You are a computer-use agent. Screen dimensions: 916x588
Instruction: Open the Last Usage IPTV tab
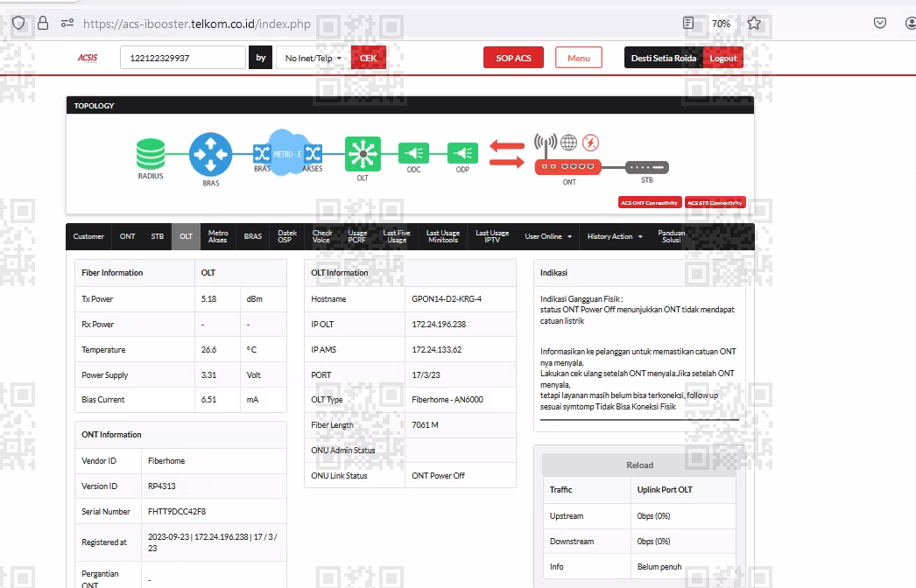click(492, 236)
